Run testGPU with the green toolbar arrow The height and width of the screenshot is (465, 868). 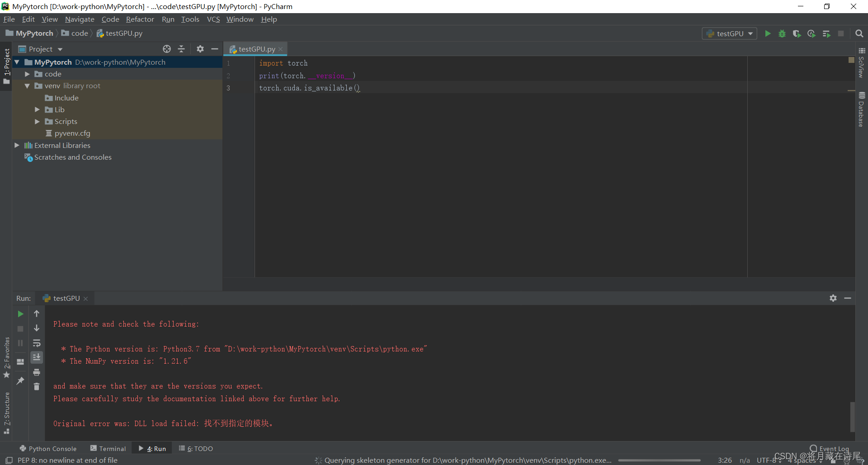point(767,33)
